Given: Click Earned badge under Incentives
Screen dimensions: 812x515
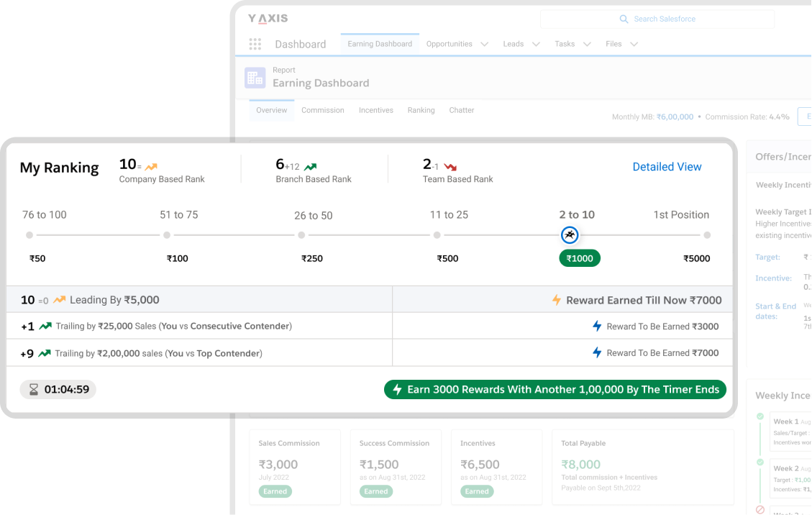Looking at the screenshot, I should (x=477, y=491).
